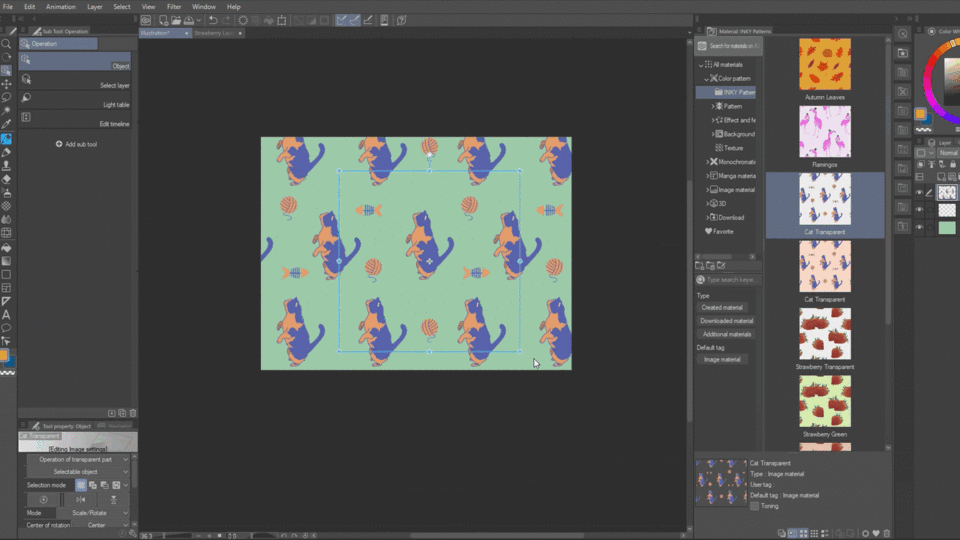Click the Add sub tool button
The height and width of the screenshot is (540, 960).
coord(76,144)
